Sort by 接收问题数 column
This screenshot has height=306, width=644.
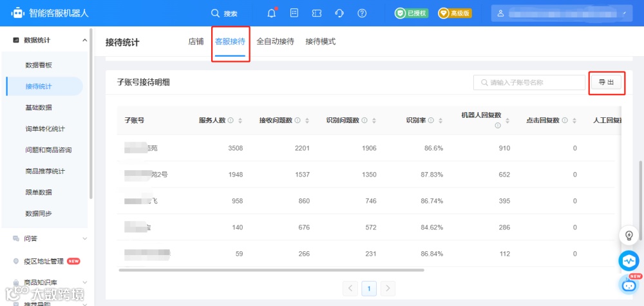(x=307, y=120)
